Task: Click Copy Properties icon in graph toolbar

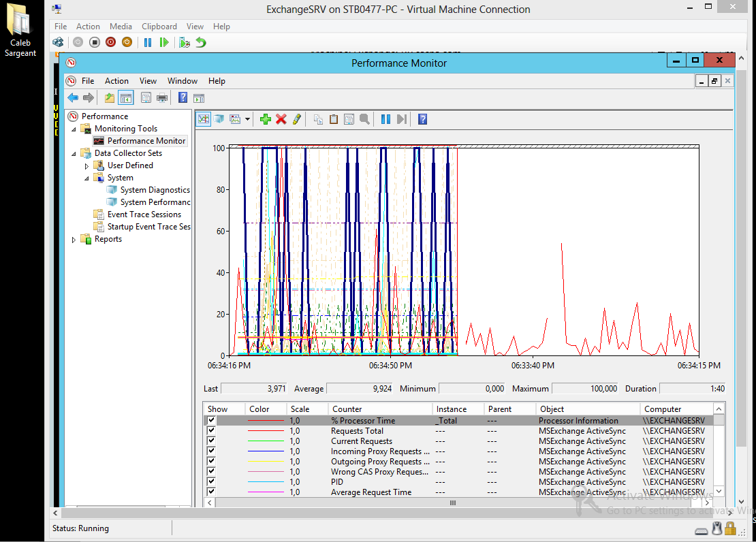Action: pos(318,119)
